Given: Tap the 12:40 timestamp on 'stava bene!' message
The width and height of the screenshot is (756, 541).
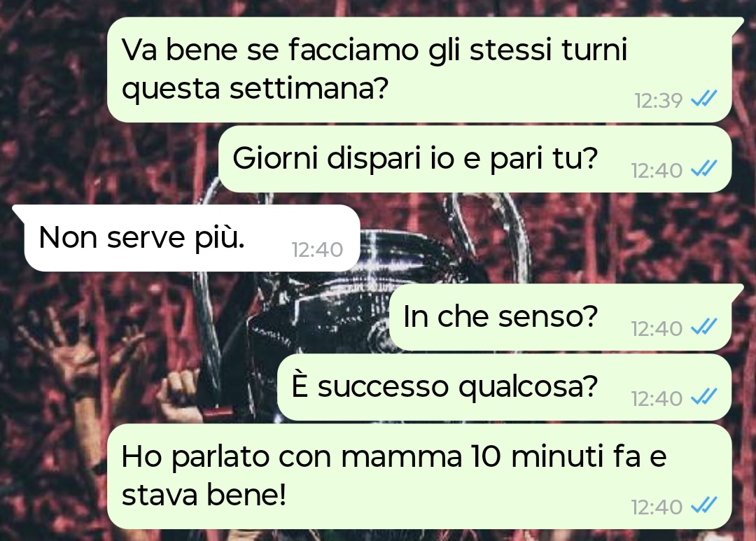Looking at the screenshot, I should click(657, 507).
